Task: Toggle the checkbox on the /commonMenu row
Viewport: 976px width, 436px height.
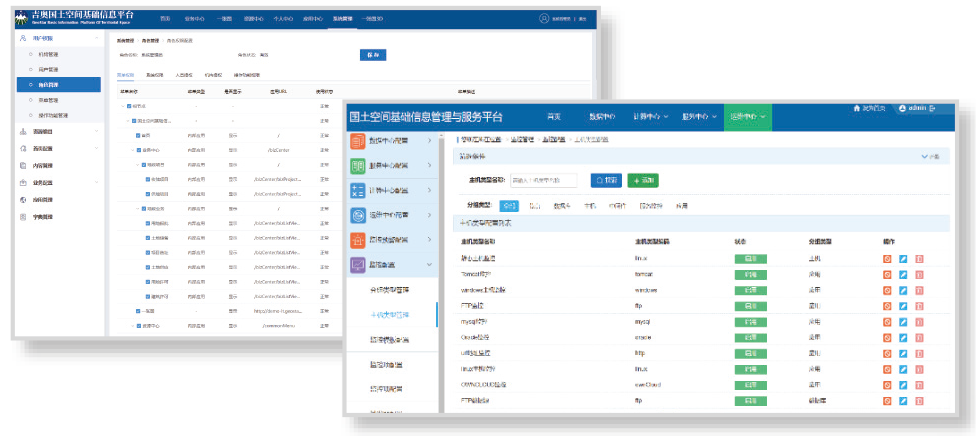Action: click(139, 326)
